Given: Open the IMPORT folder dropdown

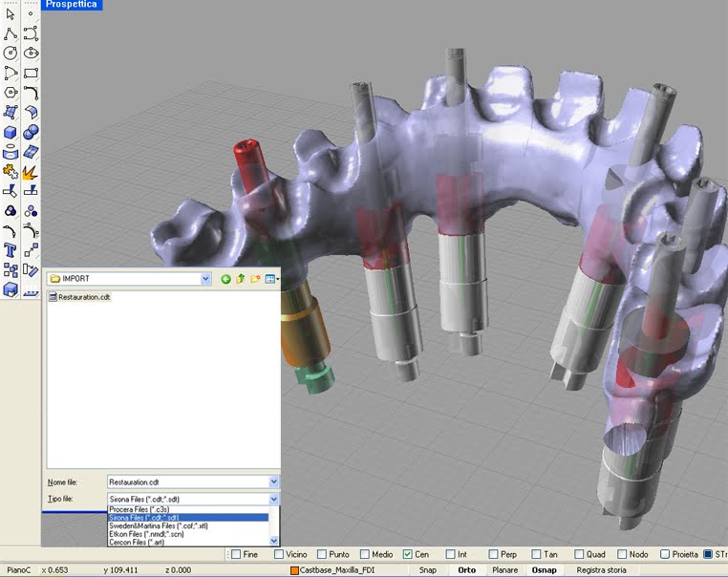Looking at the screenshot, I should [205, 279].
